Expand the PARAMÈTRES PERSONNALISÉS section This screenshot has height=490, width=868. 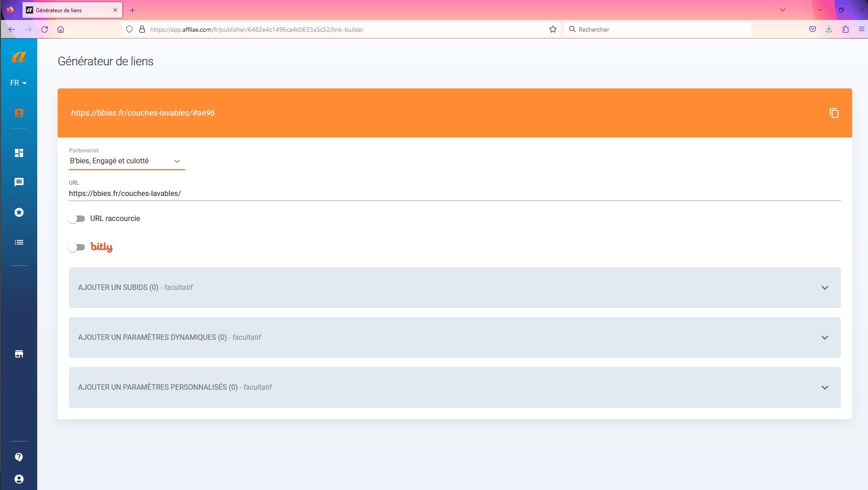[454, 387]
